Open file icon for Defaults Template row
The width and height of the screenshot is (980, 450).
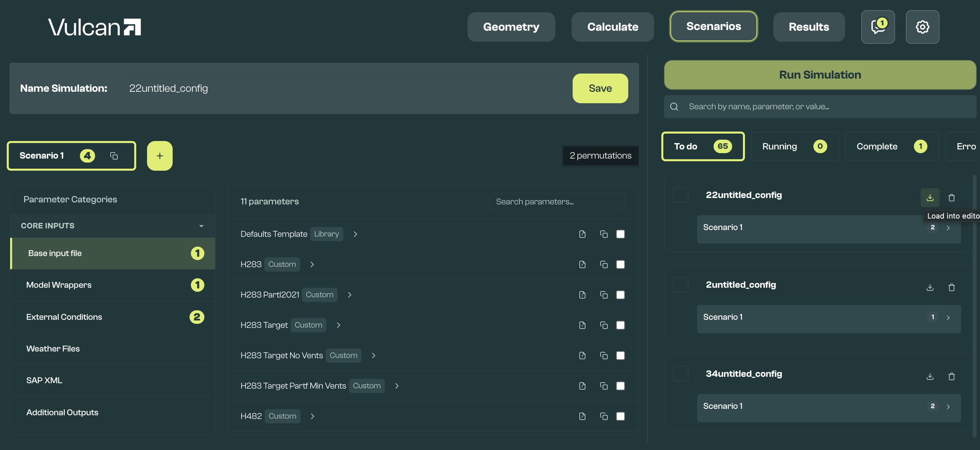[x=582, y=234]
